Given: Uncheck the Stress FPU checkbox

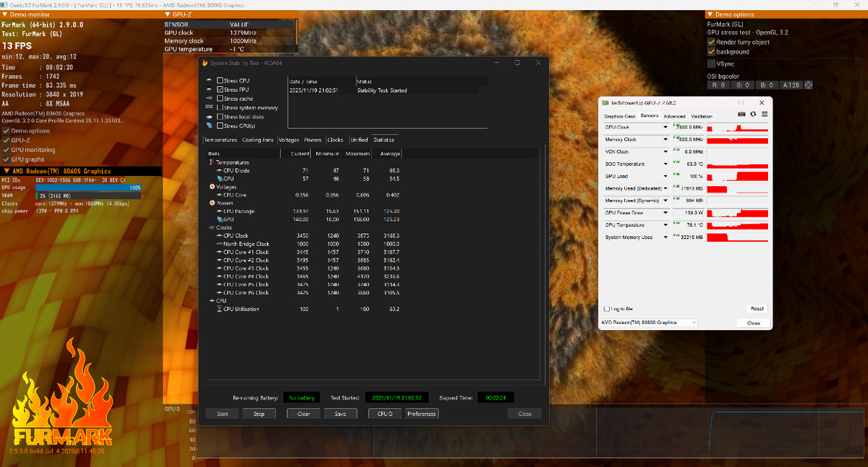Looking at the screenshot, I should 220,90.
